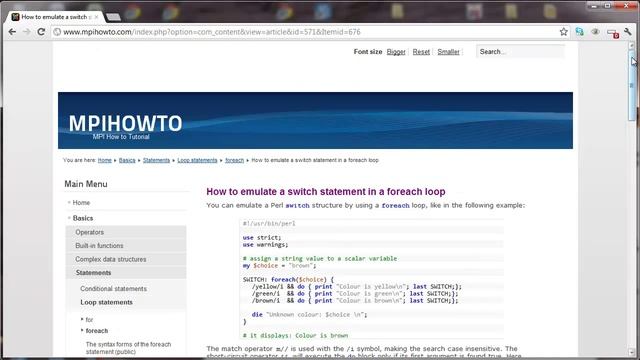Image resolution: width=640 pixels, height=360 pixels.
Task: Click the 'my $choice' code line
Action: coord(279,266)
